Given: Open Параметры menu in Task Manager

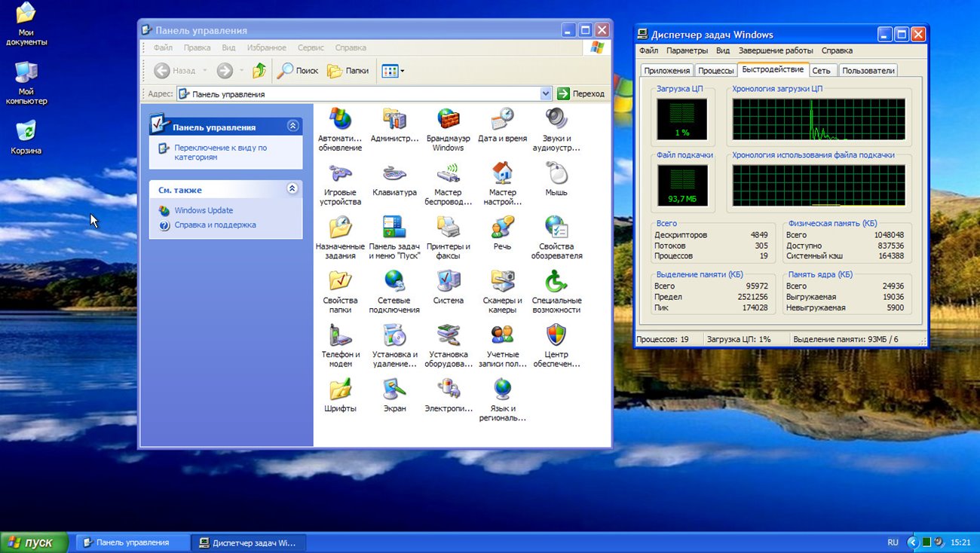Looking at the screenshot, I should [687, 50].
